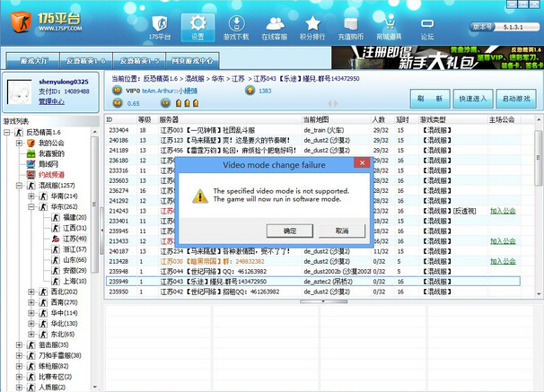The height and width of the screenshot is (392, 544).
Task: Sort by the 等级 column header
Action: (x=145, y=120)
